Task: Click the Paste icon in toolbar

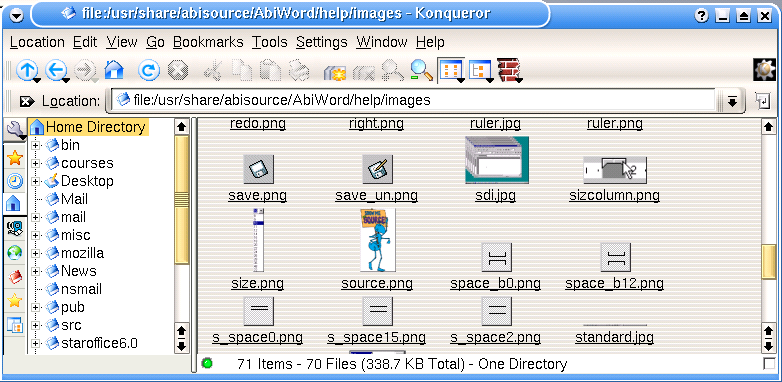Action: point(271,70)
